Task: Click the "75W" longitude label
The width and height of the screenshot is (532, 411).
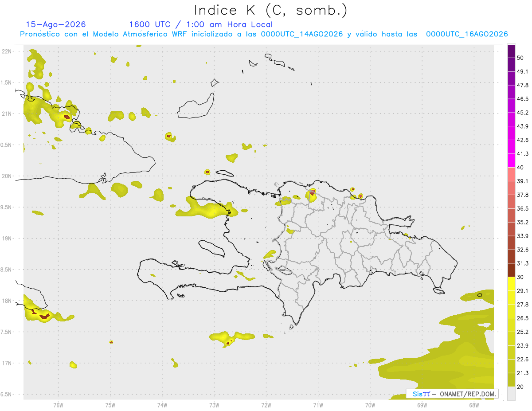Action: coord(110,405)
